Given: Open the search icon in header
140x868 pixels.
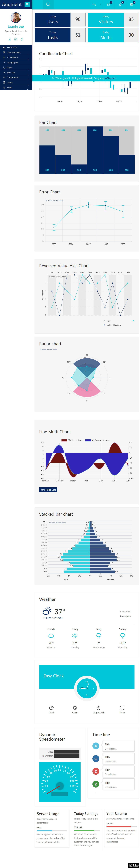Looking at the screenshot, I should click(x=48, y=4).
